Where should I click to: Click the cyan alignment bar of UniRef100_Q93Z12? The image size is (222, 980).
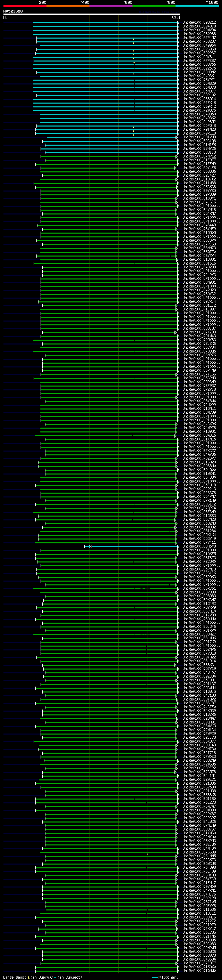point(106,23)
